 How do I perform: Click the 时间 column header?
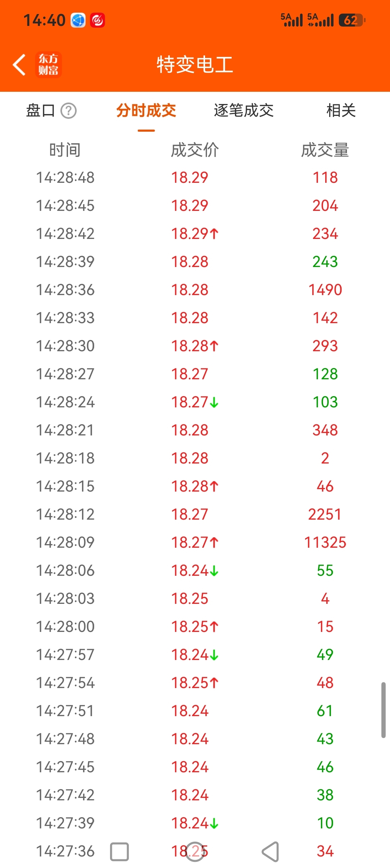coord(65,150)
